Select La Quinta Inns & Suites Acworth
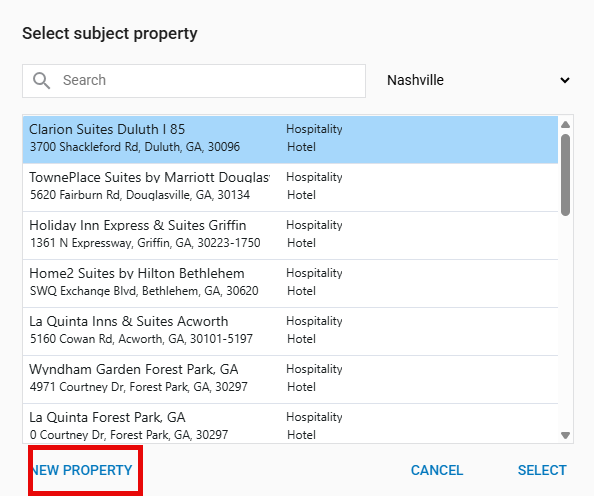The image size is (594, 496). [x=290, y=332]
